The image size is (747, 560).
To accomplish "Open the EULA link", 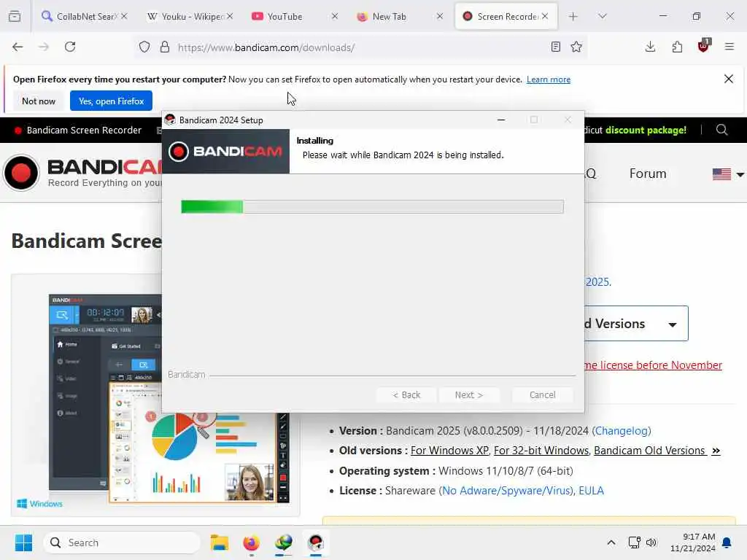I will click(x=591, y=491).
